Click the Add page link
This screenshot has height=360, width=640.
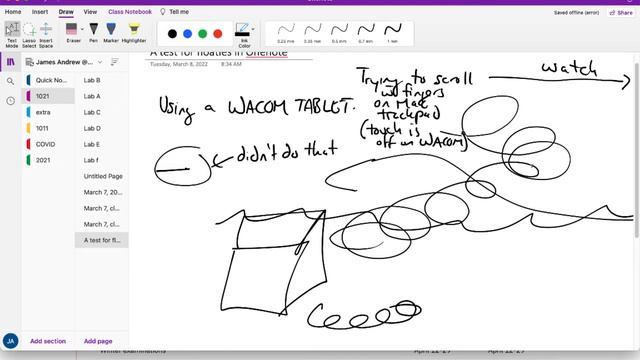tap(98, 341)
